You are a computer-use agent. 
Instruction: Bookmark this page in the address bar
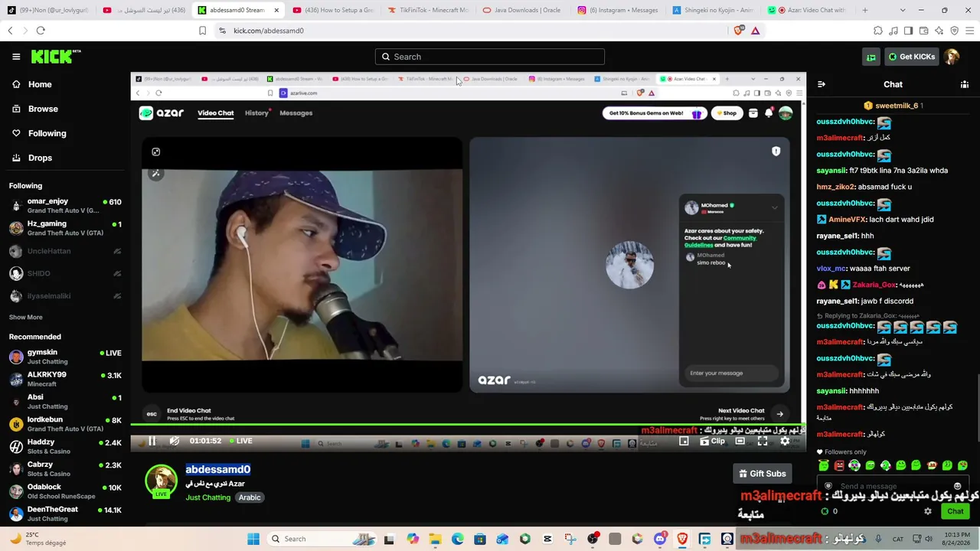click(202, 31)
